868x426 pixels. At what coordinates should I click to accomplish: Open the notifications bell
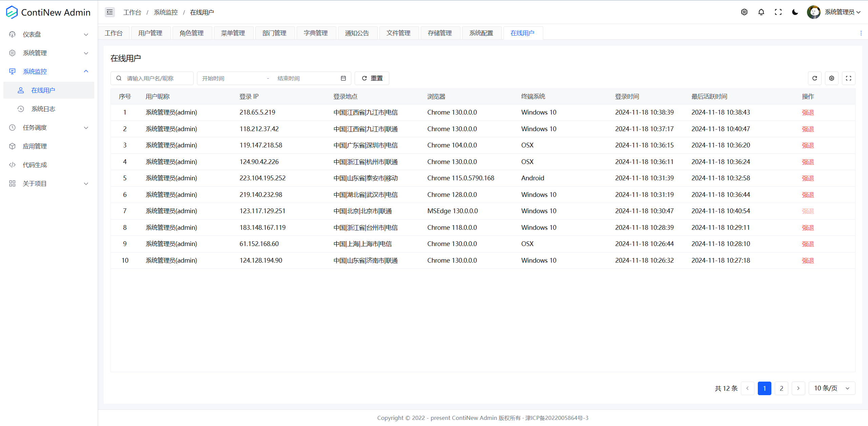pyautogui.click(x=761, y=12)
